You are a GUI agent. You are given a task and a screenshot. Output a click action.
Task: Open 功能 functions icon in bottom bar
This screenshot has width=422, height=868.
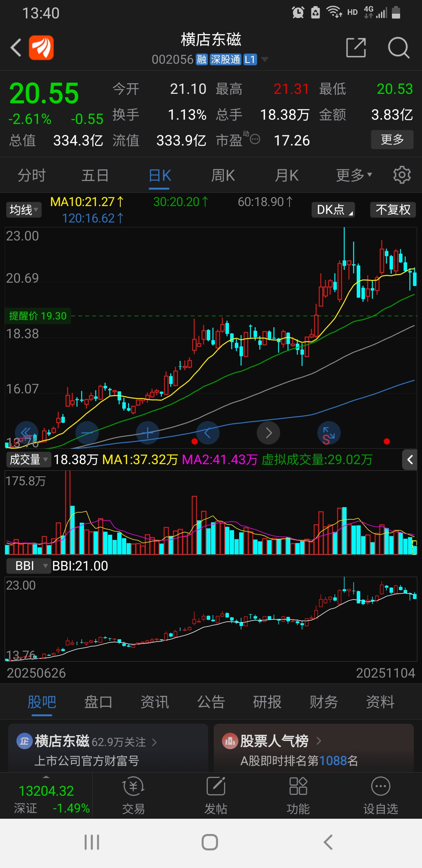tap(298, 795)
